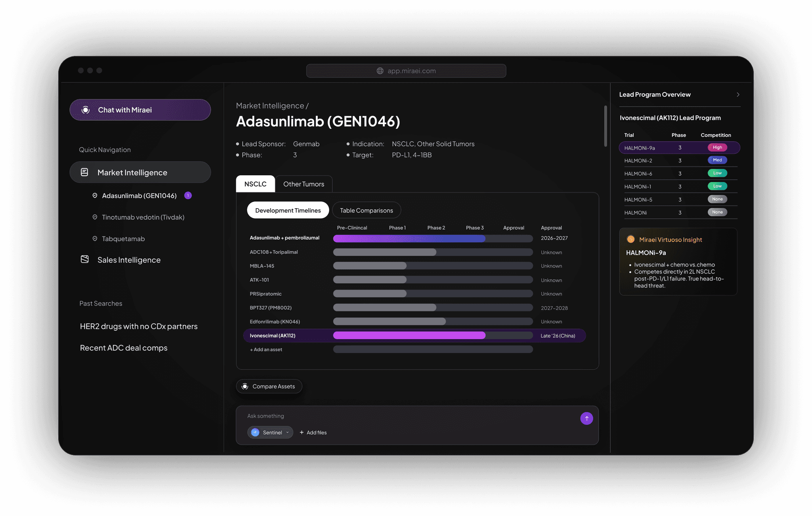Image resolution: width=812 pixels, height=516 pixels.
Task: Click the Ask something input field
Action: 408,416
